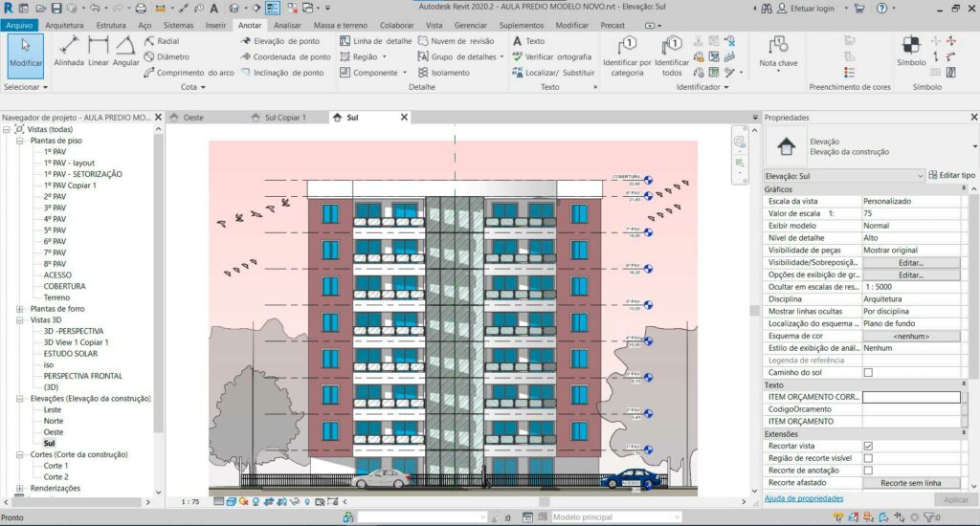
Task: Click the project browser vertical scrollbar
Action: point(158,282)
